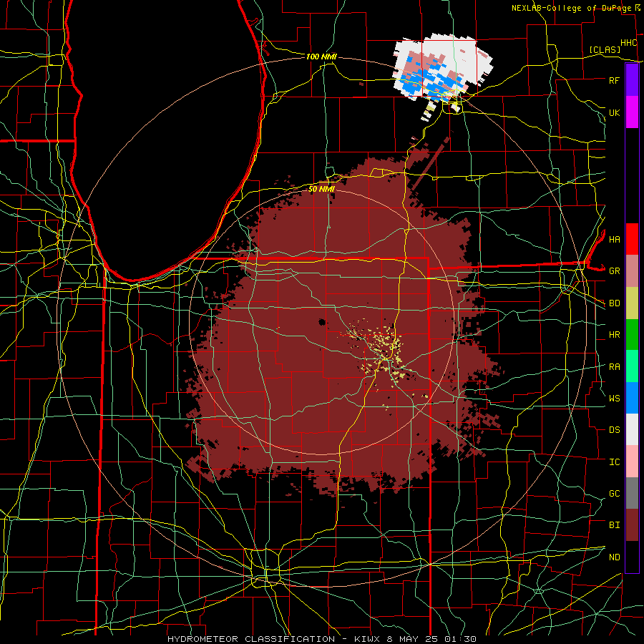Click the IC legend label
The width and height of the screenshot is (644, 644).
pyautogui.click(x=615, y=462)
